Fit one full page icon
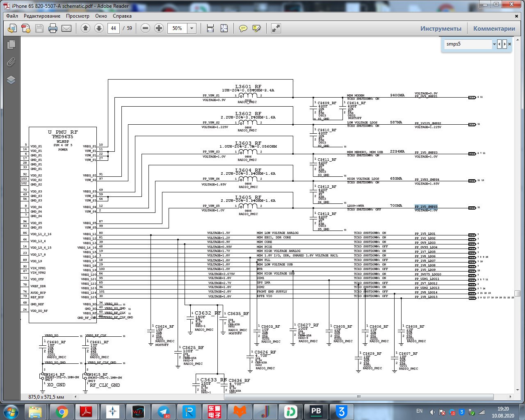Viewport: 525px width, 420px height. (x=224, y=28)
